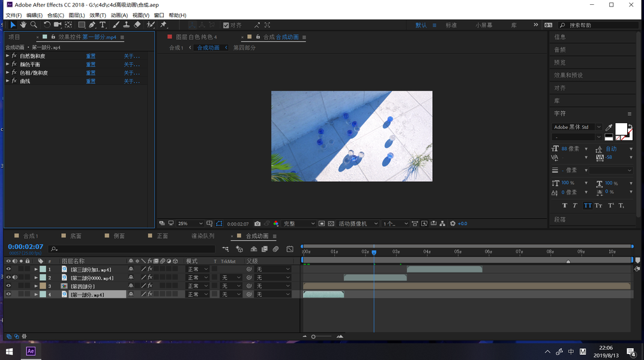Select the Roto Brush tool

151,25
